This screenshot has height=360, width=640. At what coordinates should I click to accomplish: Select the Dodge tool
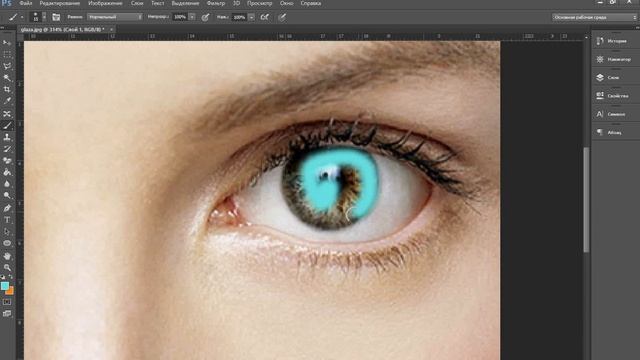7,196
